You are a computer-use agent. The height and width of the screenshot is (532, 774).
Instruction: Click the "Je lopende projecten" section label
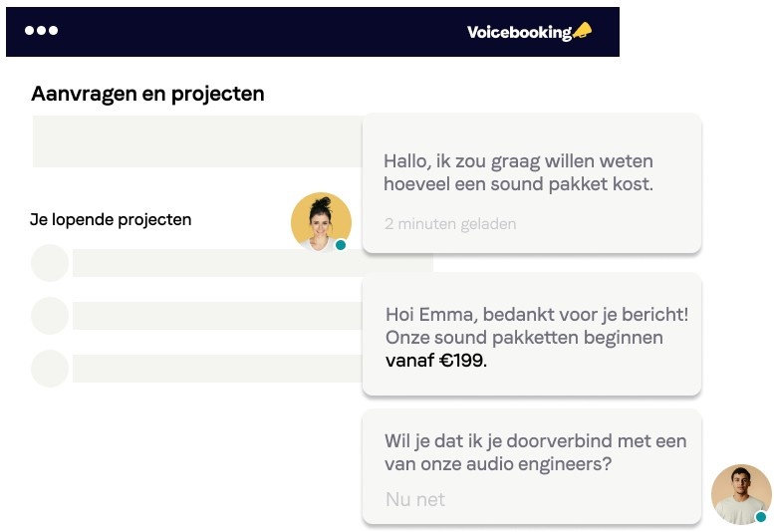pos(111,219)
